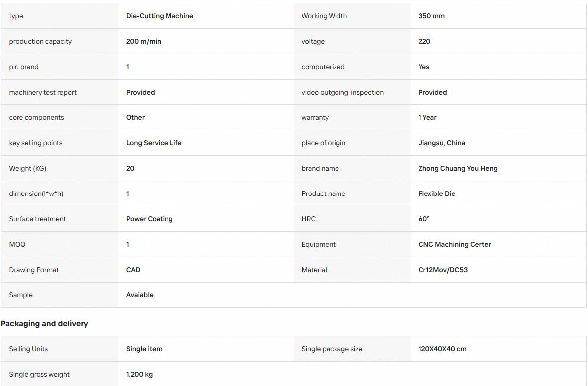Select the 'CAD' drawing format value

coord(133,270)
